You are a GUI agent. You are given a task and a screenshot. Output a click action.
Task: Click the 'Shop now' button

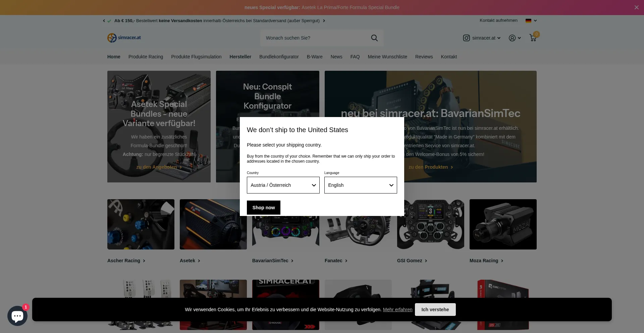(264, 208)
